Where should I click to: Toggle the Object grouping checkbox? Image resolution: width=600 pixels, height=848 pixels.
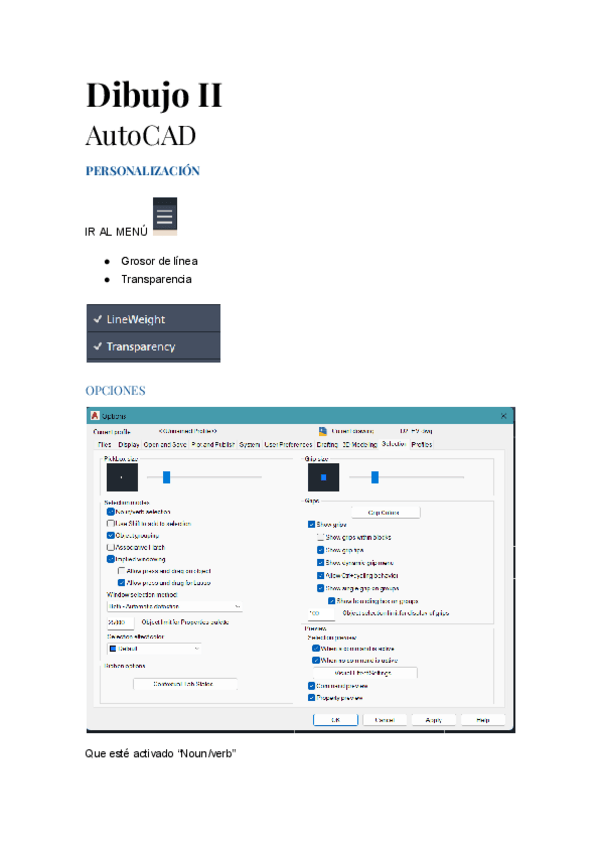(110, 535)
